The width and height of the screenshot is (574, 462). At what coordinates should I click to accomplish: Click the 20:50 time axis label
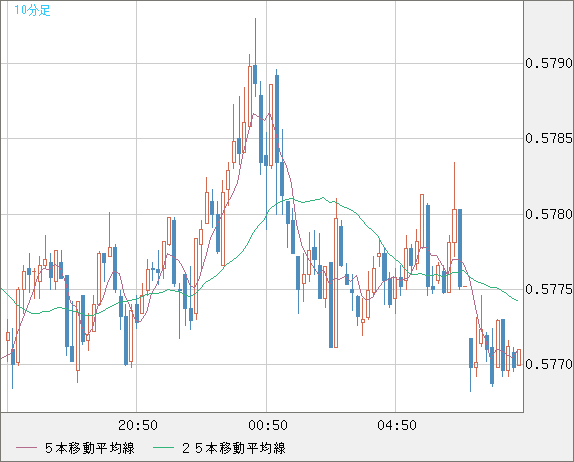(x=138, y=425)
